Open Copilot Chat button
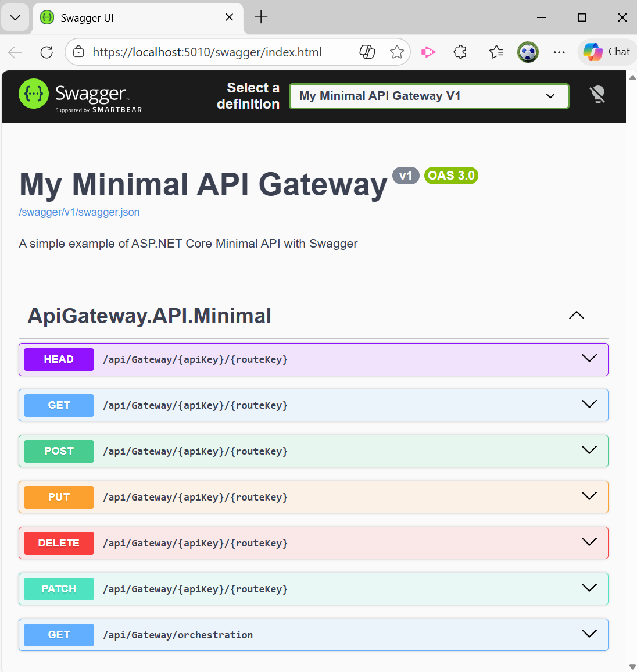637x672 pixels. point(607,52)
